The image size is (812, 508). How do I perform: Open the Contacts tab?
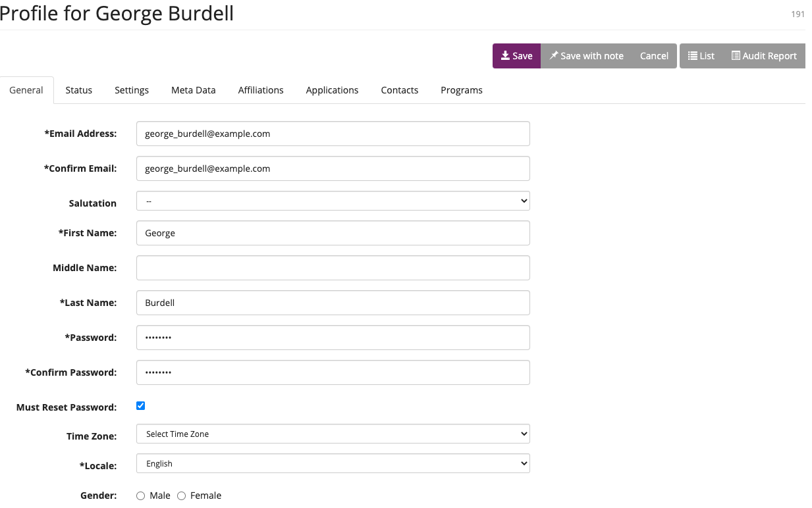pyautogui.click(x=399, y=90)
